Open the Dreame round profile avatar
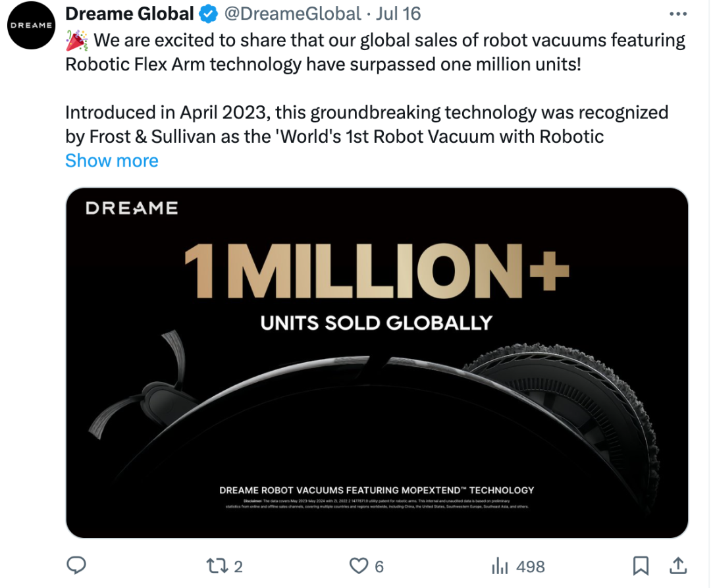This screenshot has width=711, height=588. click(x=32, y=26)
